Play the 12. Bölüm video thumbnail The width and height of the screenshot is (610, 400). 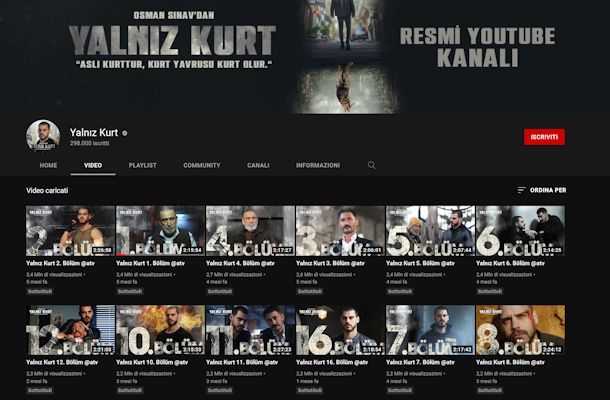pos(70,330)
